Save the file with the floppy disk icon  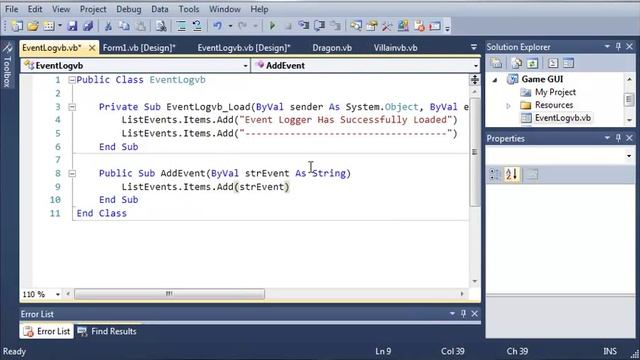point(72,26)
